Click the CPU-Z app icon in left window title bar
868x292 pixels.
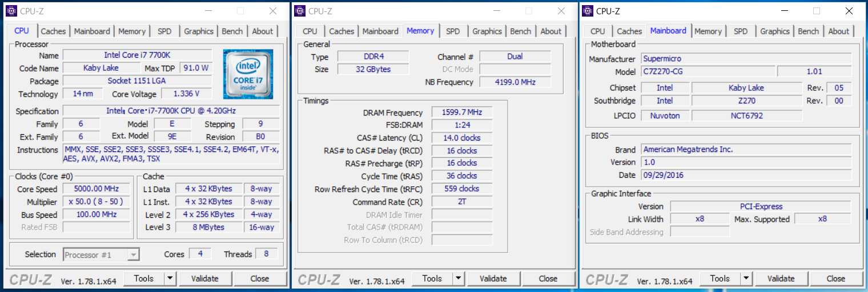click(x=11, y=11)
